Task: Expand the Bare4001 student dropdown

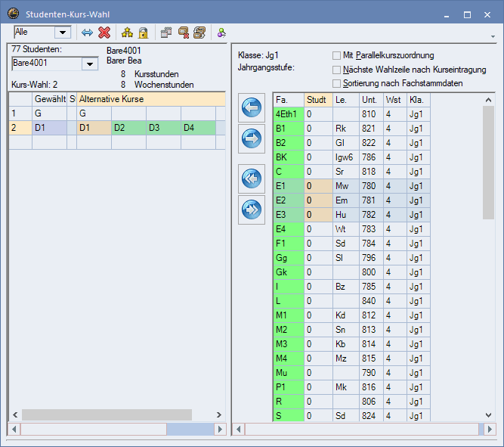Action: tap(90, 64)
